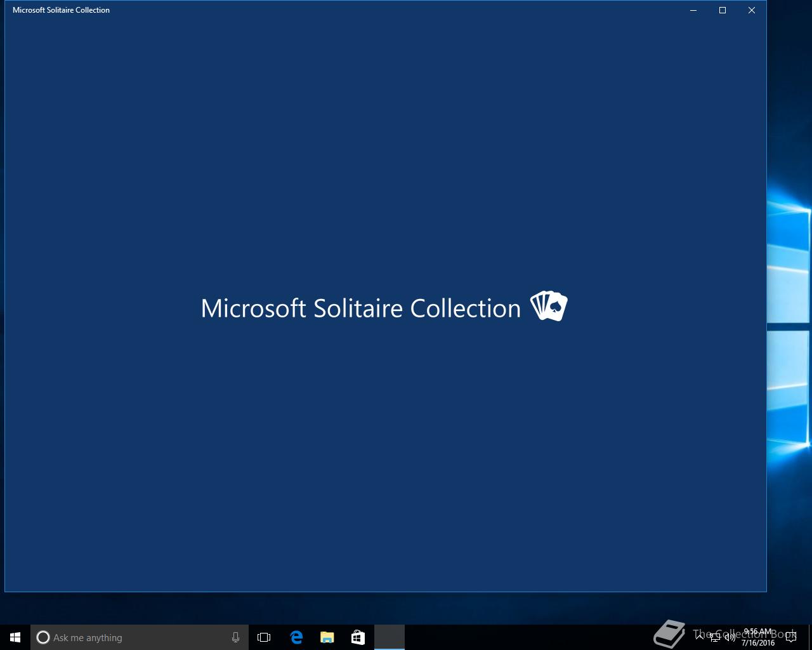This screenshot has height=650, width=812.
Task: Launch Microsoft Edge from the taskbar
Action: pos(296,637)
